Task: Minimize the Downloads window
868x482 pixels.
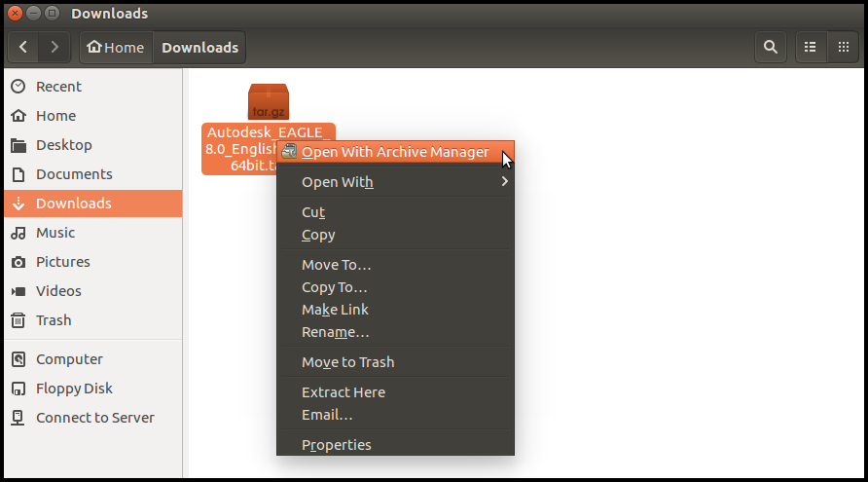Action: click(33, 14)
